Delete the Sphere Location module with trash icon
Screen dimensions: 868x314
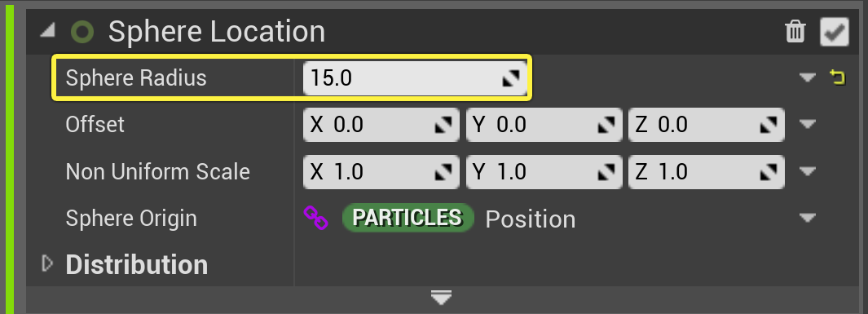(795, 32)
